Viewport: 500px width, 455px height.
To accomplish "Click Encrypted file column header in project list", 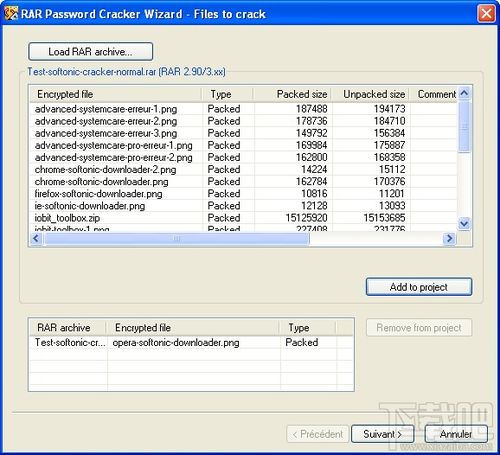I will click(193, 328).
